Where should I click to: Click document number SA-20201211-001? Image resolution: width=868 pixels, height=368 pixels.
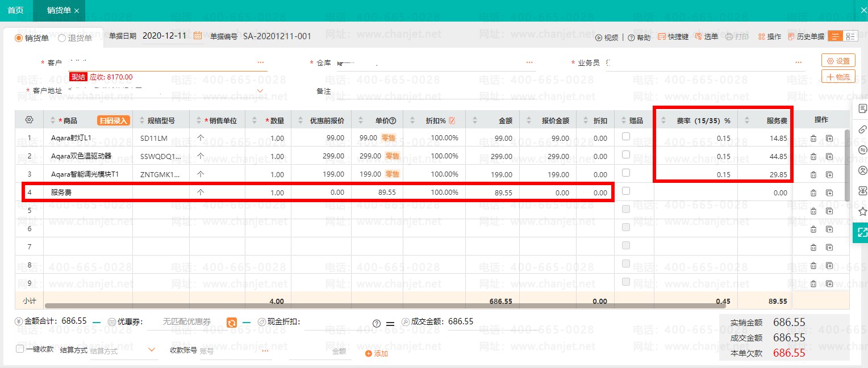(277, 36)
